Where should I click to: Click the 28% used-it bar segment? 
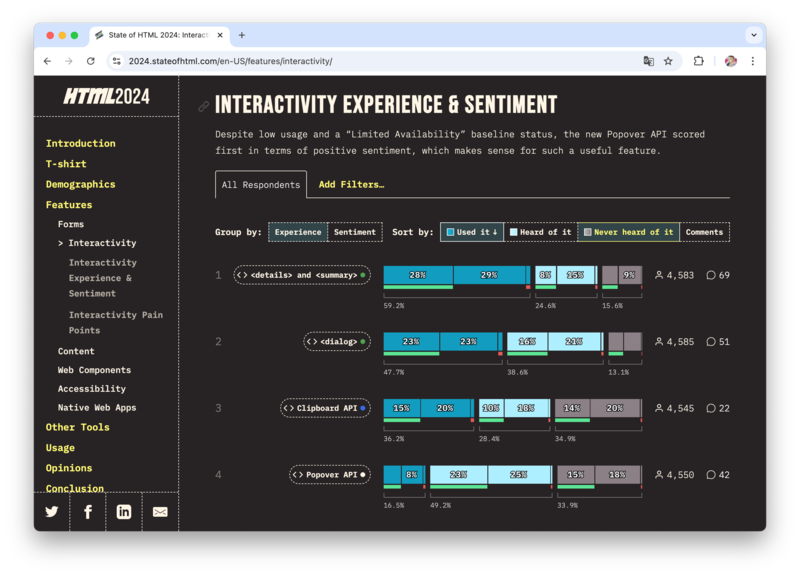418,275
